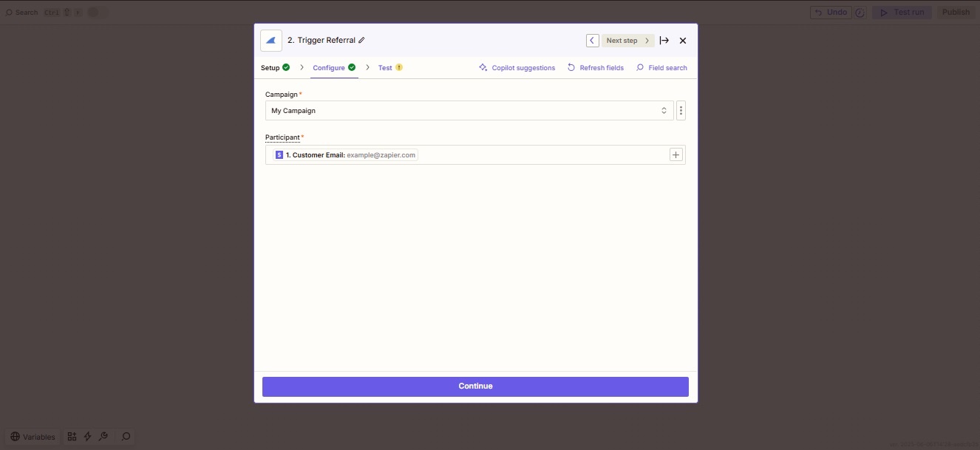Click the plus icon in Participant field
The height and width of the screenshot is (450, 980).
click(x=676, y=155)
